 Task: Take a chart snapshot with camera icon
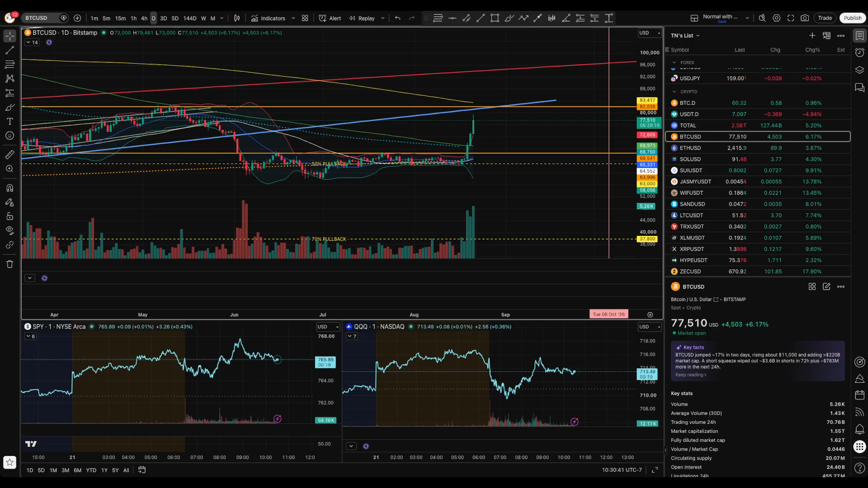(805, 18)
